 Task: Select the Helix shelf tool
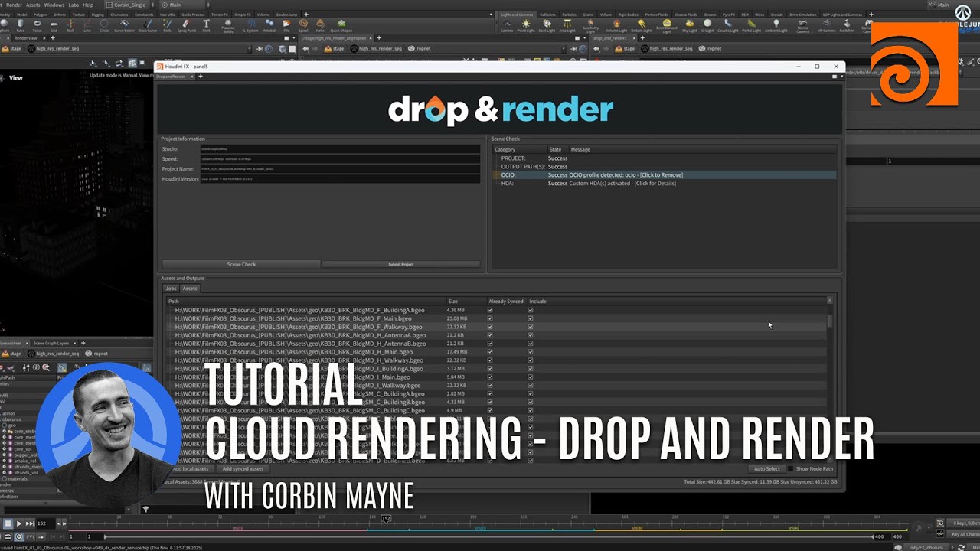click(x=320, y=25)
